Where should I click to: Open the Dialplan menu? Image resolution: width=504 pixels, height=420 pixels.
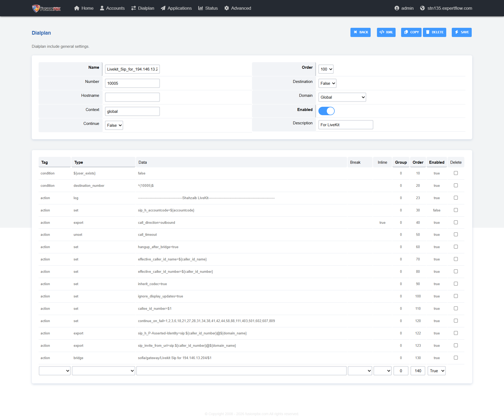pyautogui.click(x=143, y=8)
